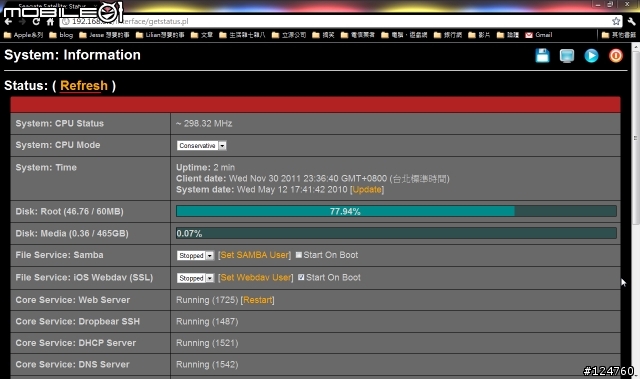Click the 'Running (1542)' DNS Server status
The height and width of the screenshot is (379, 640).
click(x=207, y=365)
